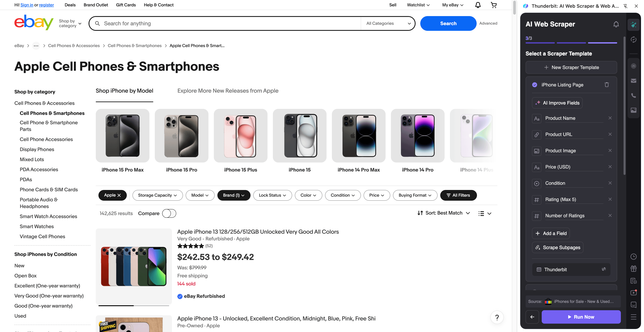The width and height of the screenshot is (644, 332).
Task: Open the image downloader icon in sidebar
Action: [x=633, y=110]
